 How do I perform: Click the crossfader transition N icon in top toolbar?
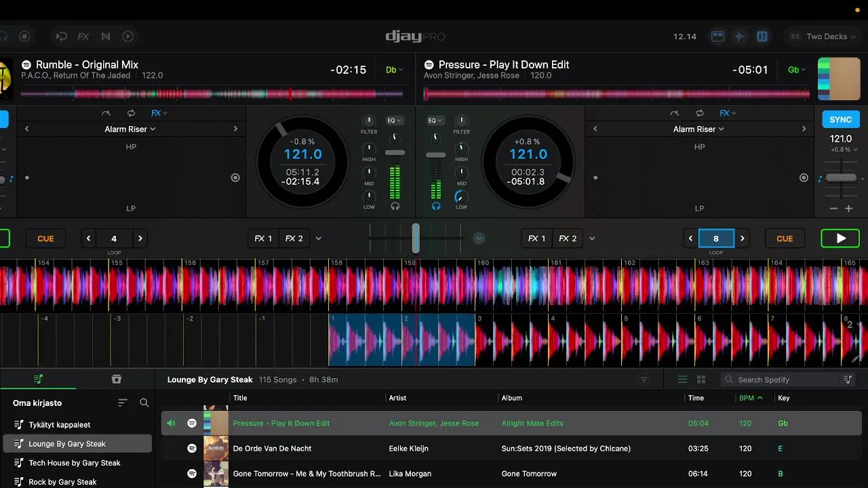coord(106,37)
